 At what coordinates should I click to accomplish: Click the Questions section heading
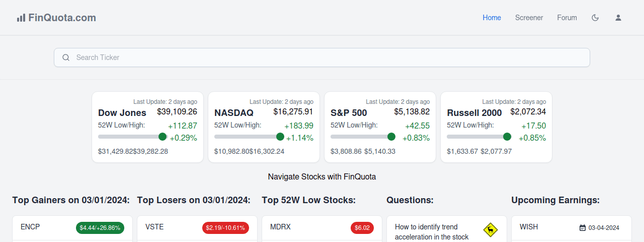click(x=410, y=200)
